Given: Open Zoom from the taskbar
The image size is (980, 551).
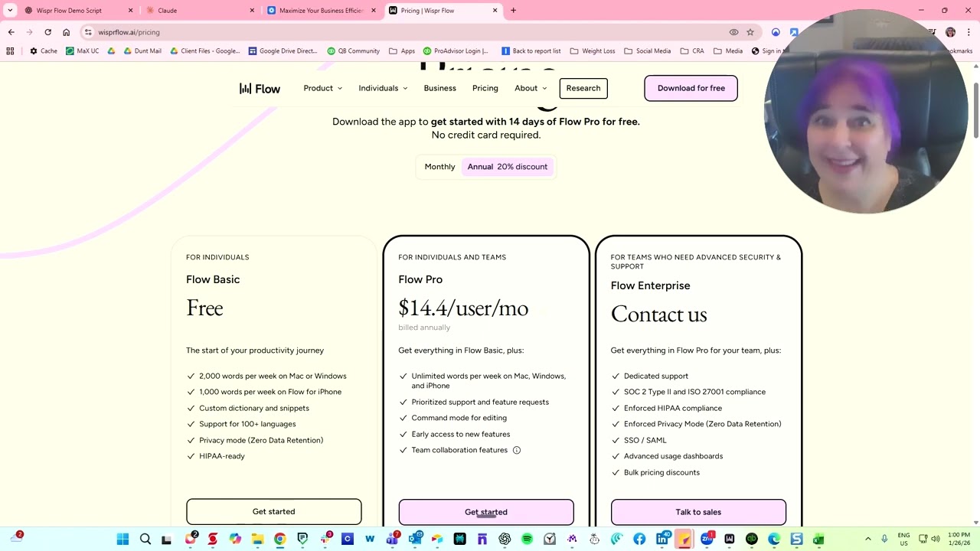Looking at the screenshot, I should coord(707,540).
